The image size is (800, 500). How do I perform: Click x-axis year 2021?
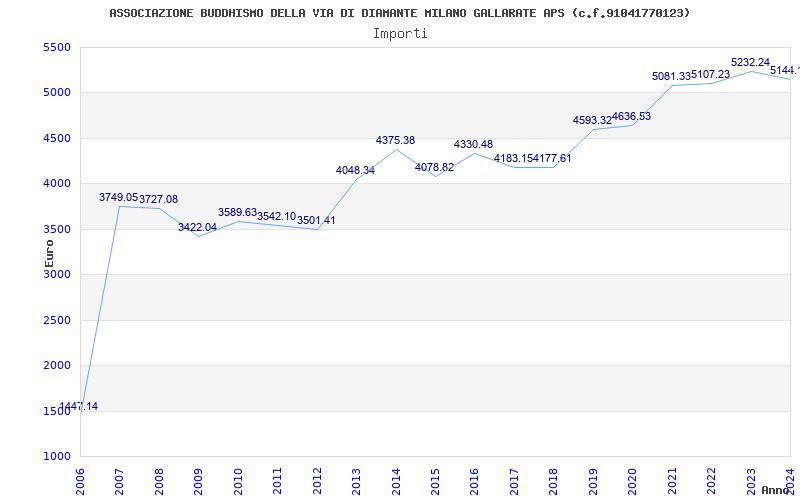point(672,481)
